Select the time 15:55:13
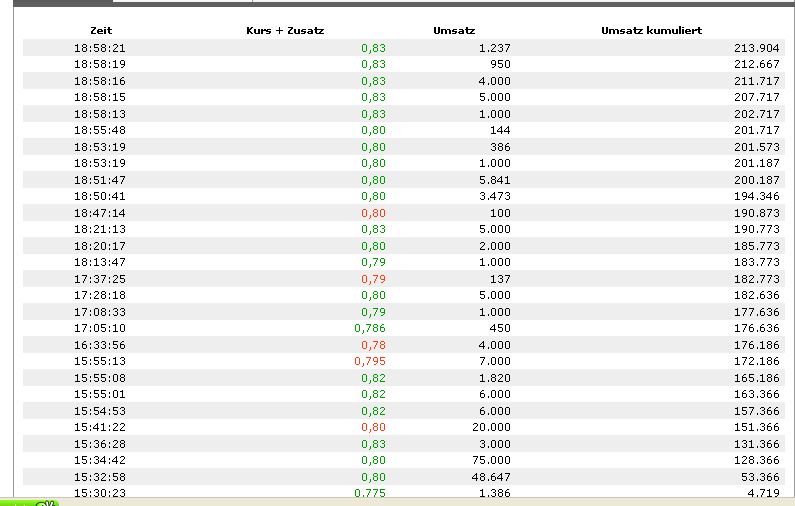This screenshot has height=506, width=795. tap(100, 360)
